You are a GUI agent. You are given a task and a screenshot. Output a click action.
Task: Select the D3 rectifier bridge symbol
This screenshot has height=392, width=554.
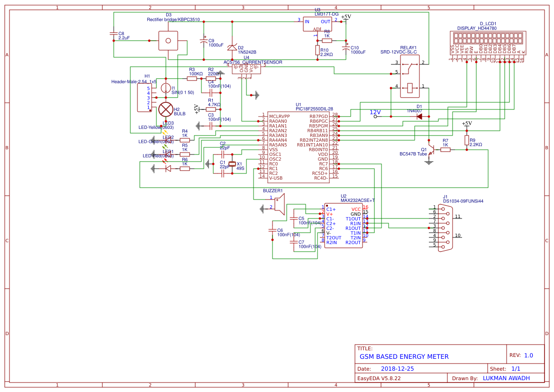(168, 41)
